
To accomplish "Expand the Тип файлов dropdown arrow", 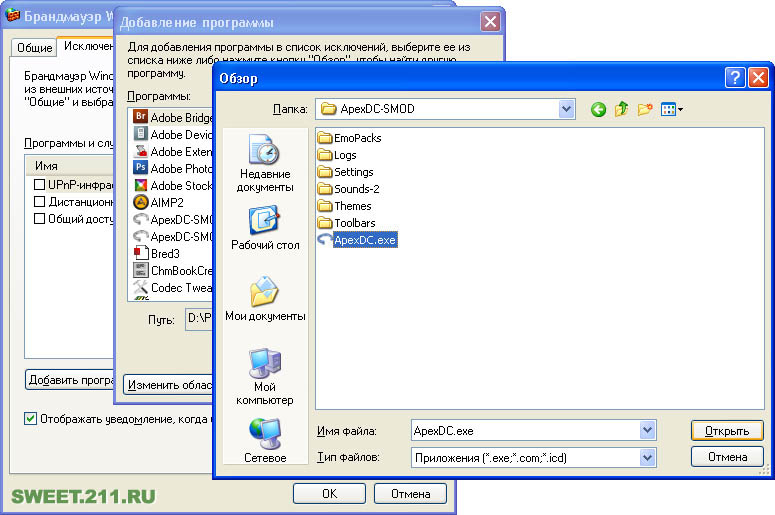I will [647, 458].
